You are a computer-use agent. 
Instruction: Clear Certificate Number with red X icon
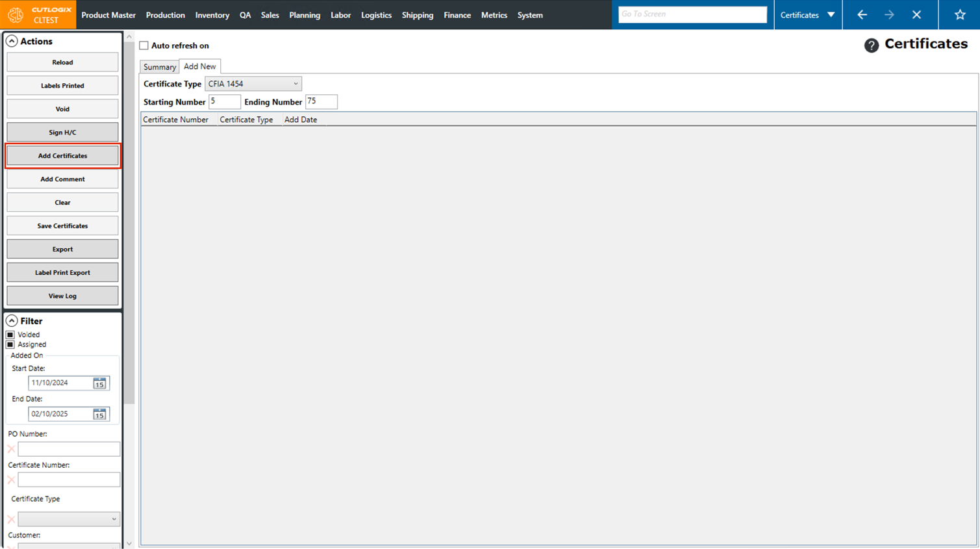(x=11, y=480)
